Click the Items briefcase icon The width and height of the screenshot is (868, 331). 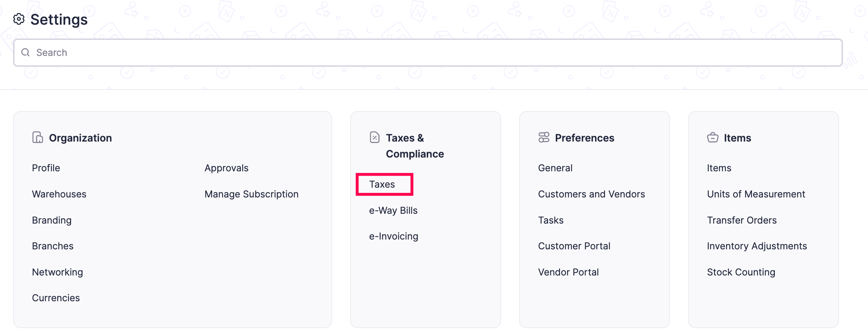[x=712, y=138]
